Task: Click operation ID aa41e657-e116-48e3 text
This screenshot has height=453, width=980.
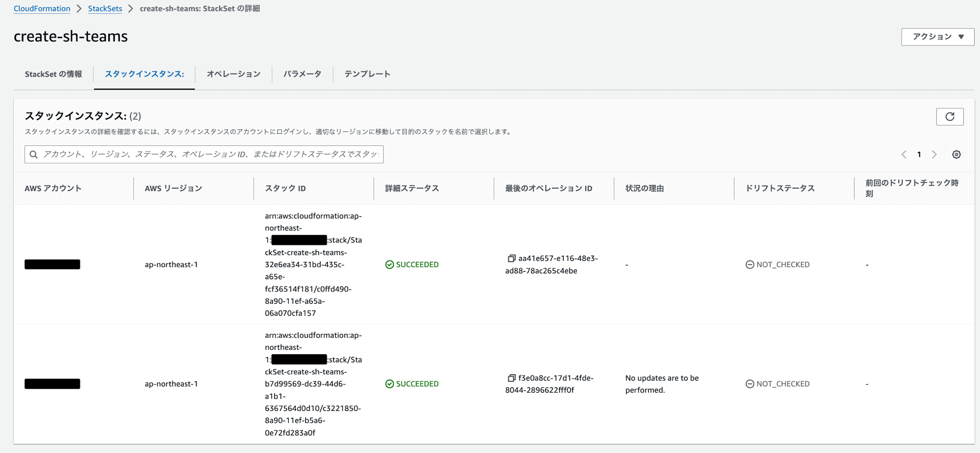Action: (x=552, y=264)
